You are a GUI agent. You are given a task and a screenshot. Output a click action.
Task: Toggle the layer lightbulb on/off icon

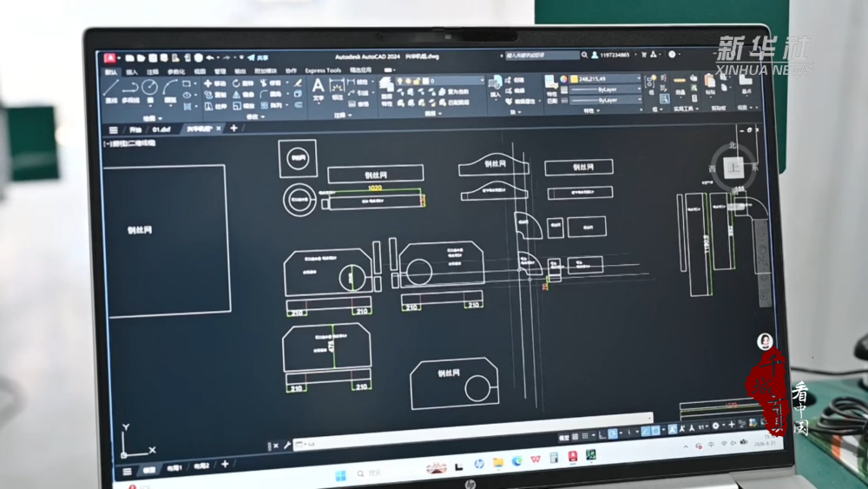(399, 81)
